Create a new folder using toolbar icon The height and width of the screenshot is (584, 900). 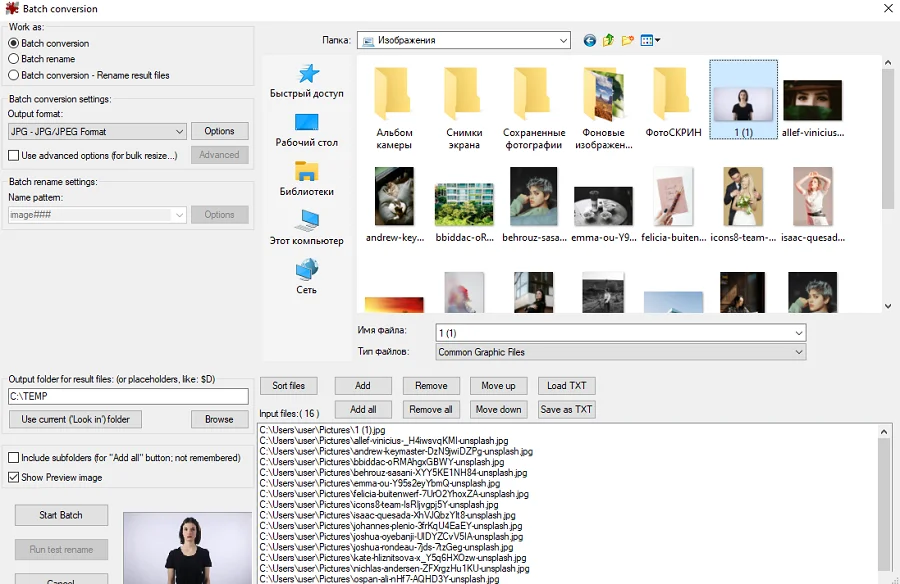627,41
